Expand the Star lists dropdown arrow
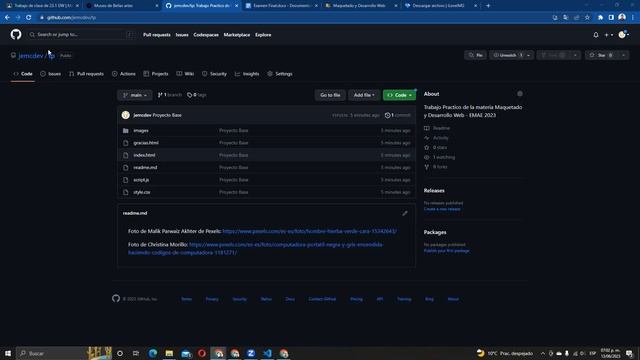Screen dimensions: 640x360 [624, 55]
